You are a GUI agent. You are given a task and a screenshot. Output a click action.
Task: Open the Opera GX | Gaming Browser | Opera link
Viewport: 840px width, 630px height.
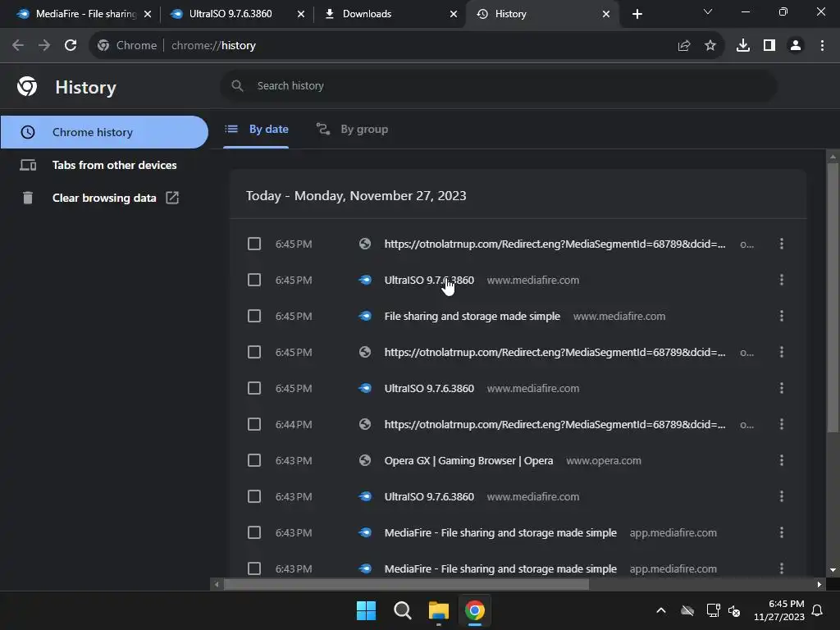(x=468, y=461)
